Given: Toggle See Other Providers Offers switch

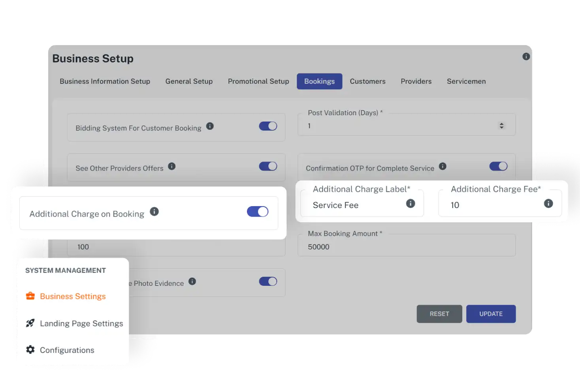Looking at the screenshot, I should click(268, 166).
